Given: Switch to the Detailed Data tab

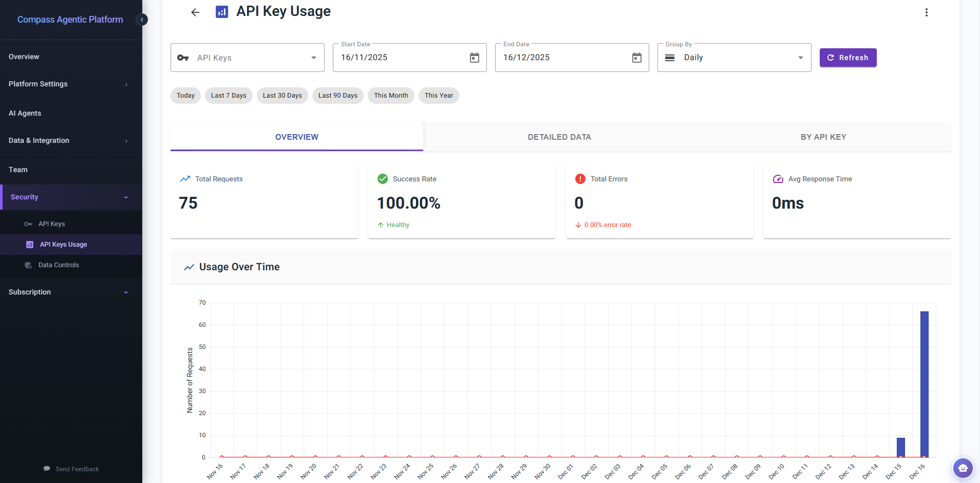Looking at the screenshot, I should pos(559,137).
